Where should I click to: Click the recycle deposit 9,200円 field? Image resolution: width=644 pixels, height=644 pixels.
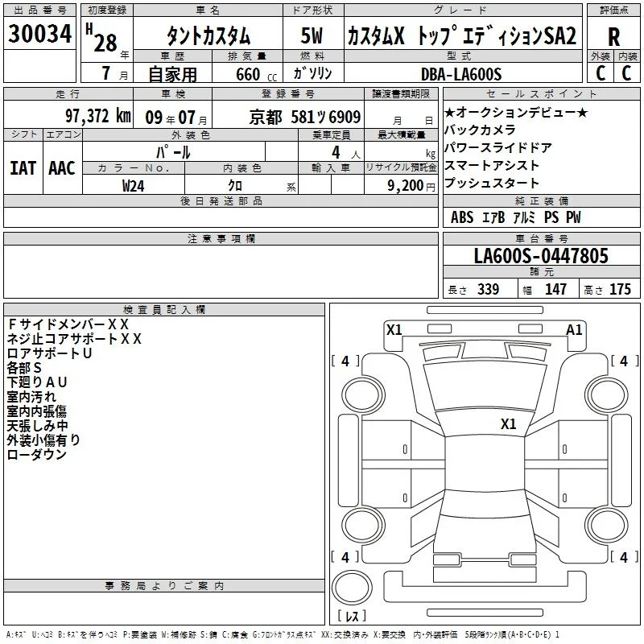pos(401,185)
